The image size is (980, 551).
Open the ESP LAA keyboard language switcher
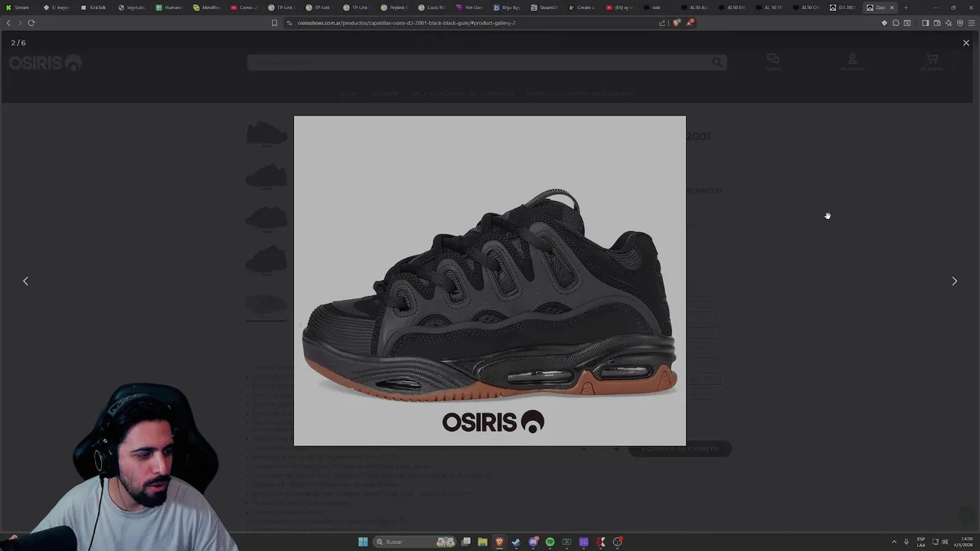point(921,542)
